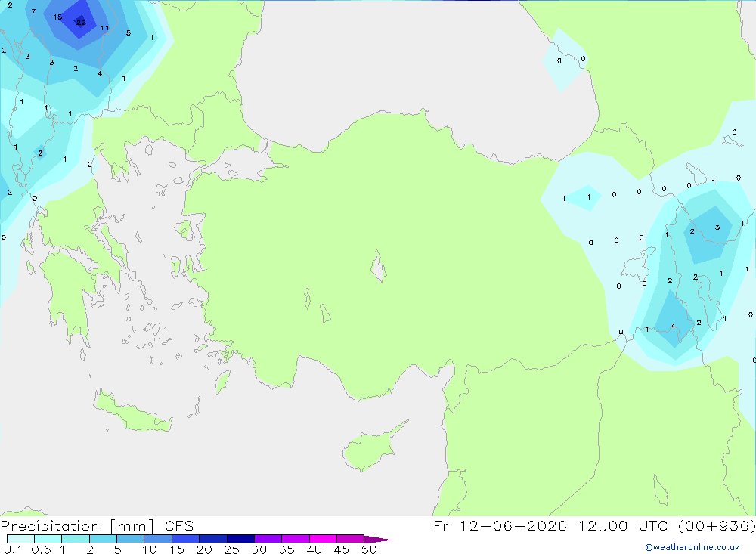Pick the 45–50 mm legend swatch
Image resolution: width=756 pixels, height=554 pixels.
coord(350,539)
